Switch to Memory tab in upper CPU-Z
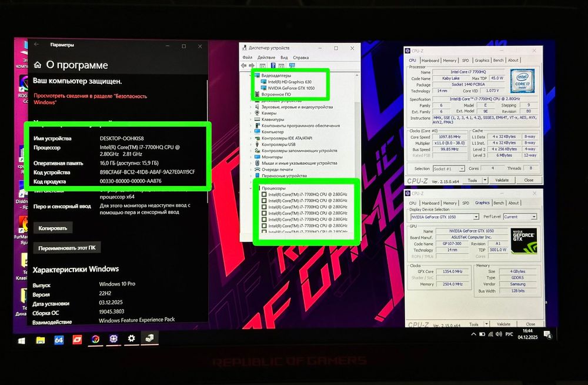Image resolution: width=588 pixels, height=385 pixels. tap(449, 61)
